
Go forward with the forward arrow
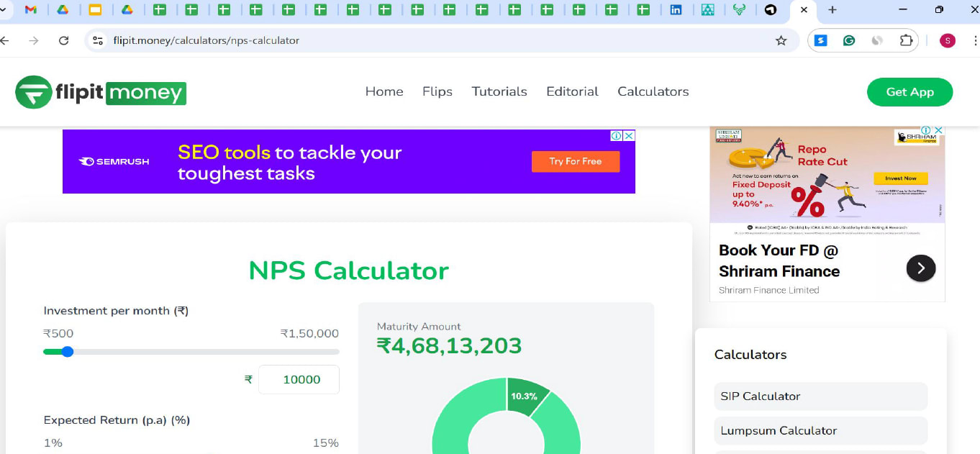[x=34, y=40]
